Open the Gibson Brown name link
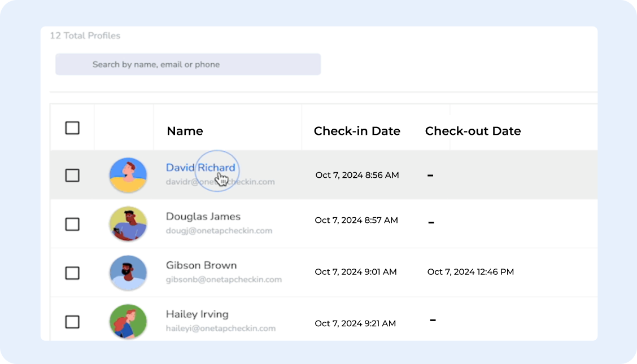The image size is (637, 364). [201, 265]
